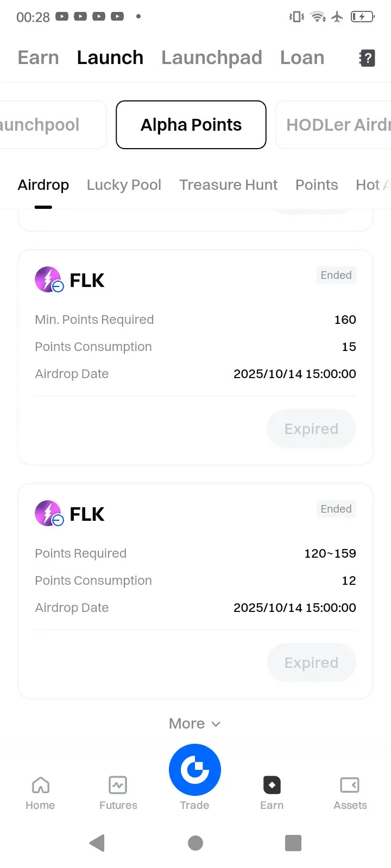Expand the More airdrops list
This screenshot has width=391, height=868.
coord(194,724)
